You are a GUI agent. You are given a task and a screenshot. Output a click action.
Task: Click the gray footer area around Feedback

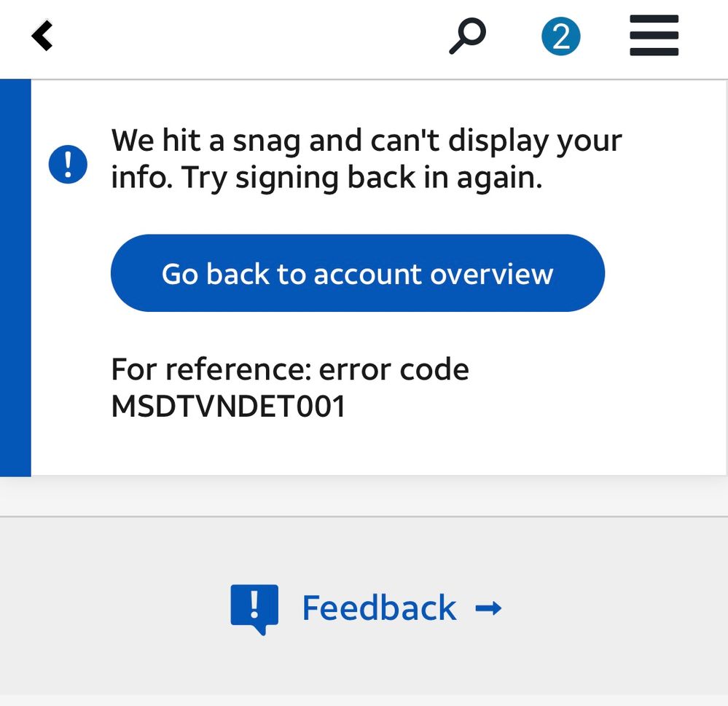(619, 641)
